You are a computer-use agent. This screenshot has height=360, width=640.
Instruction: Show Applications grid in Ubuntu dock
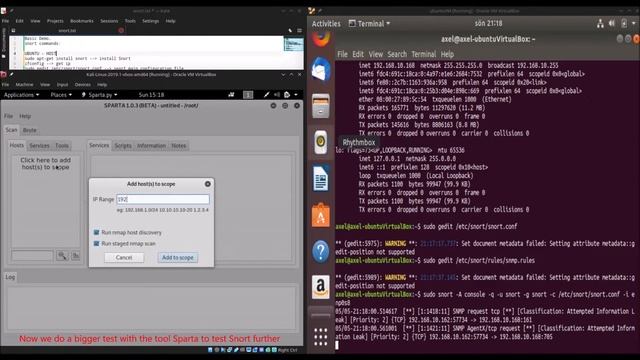tap(321, 337)
